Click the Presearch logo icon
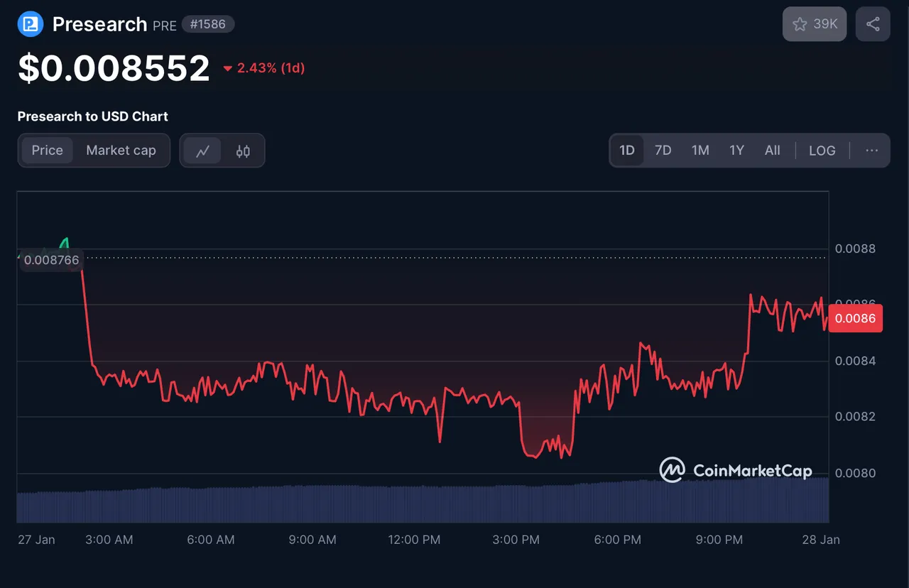 tap(31, 24)
